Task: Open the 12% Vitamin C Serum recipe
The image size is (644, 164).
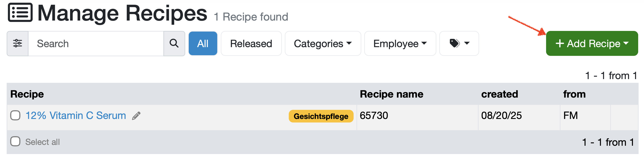Action: point(76,116)
